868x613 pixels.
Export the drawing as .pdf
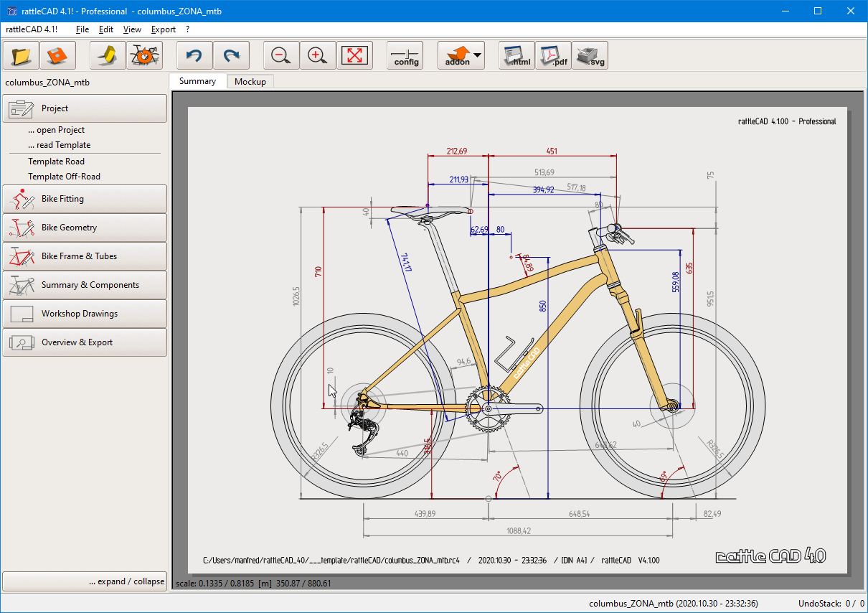(x=553, y=55)
